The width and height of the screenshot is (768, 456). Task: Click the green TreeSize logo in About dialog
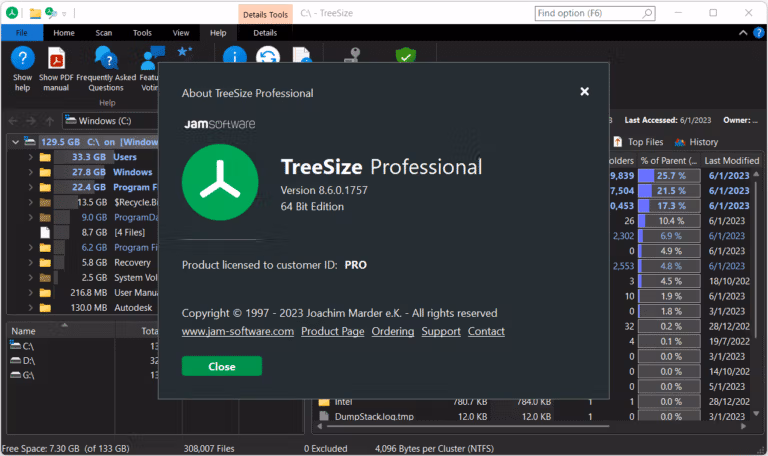pyautogui.click(x=220, y=182)
